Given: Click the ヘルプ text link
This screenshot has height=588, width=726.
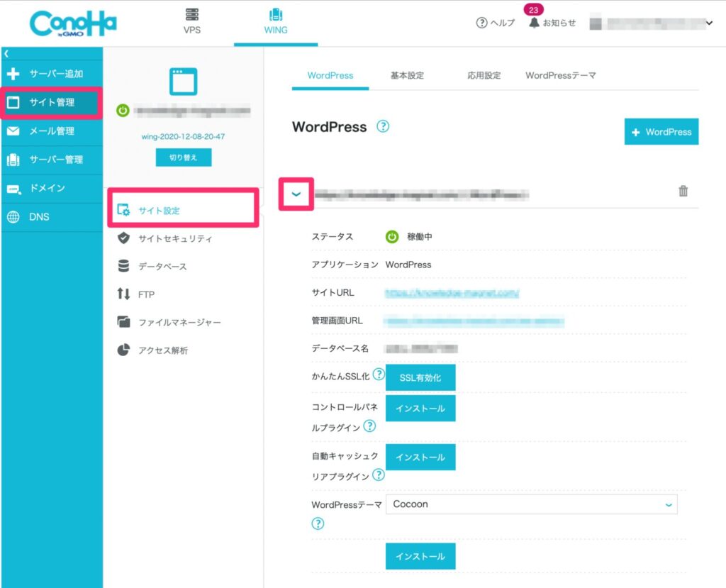Looking at the screenshot, I should 503,23.
